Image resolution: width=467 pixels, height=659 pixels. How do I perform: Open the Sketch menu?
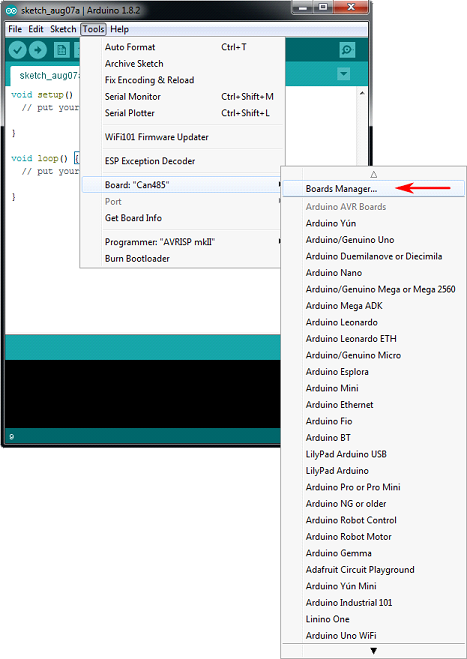pyautogui.click(x=63, y=29)
